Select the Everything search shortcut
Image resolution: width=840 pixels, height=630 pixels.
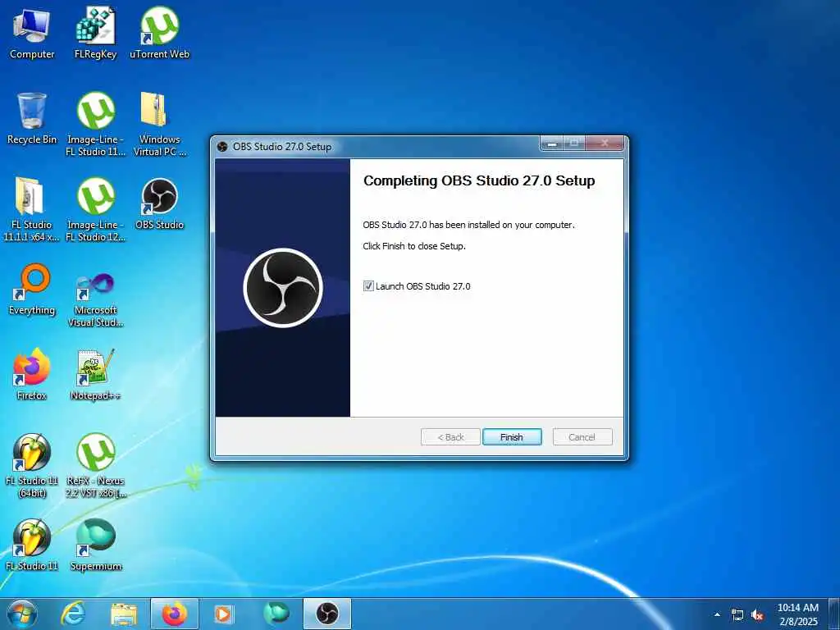tap(32, 290)
